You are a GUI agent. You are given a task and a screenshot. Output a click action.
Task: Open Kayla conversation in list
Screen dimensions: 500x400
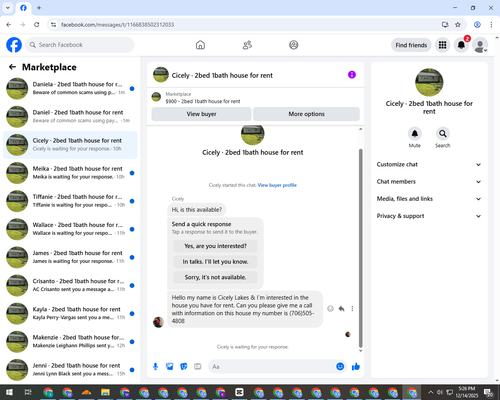70,313
